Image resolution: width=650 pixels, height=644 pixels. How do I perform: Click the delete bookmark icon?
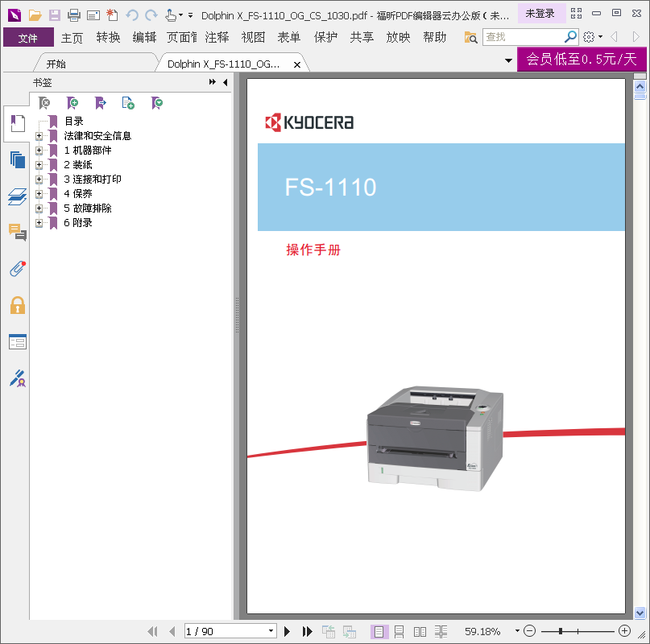point(44,103)
